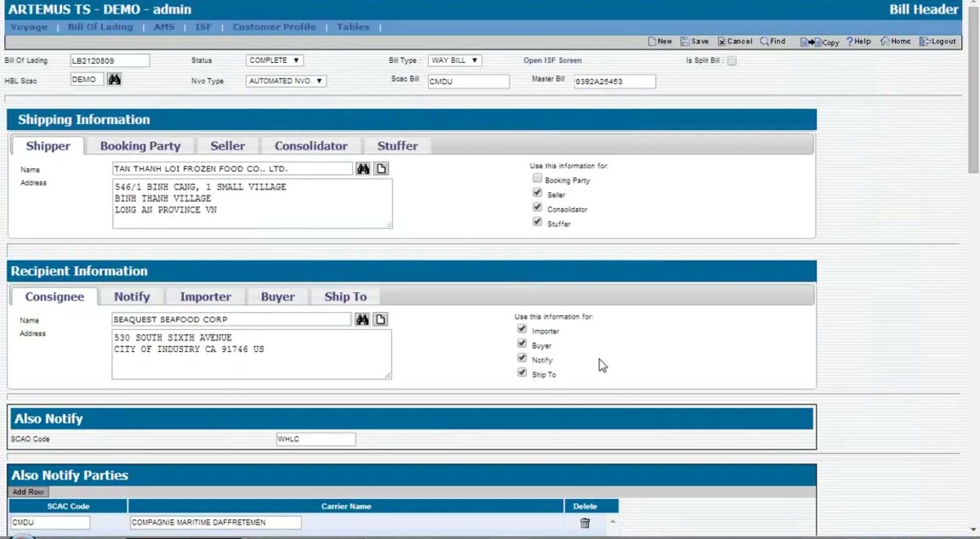The width and height of the screenshot is (980, 539).
Task: Click the Add Row button
Action: (x=29, y=492)
